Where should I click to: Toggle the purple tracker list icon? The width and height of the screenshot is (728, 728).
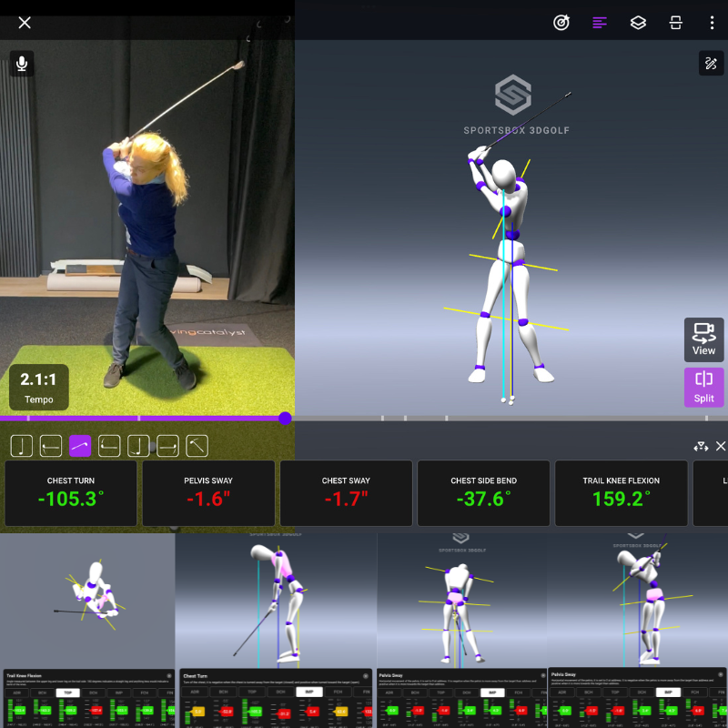(600, 23)
